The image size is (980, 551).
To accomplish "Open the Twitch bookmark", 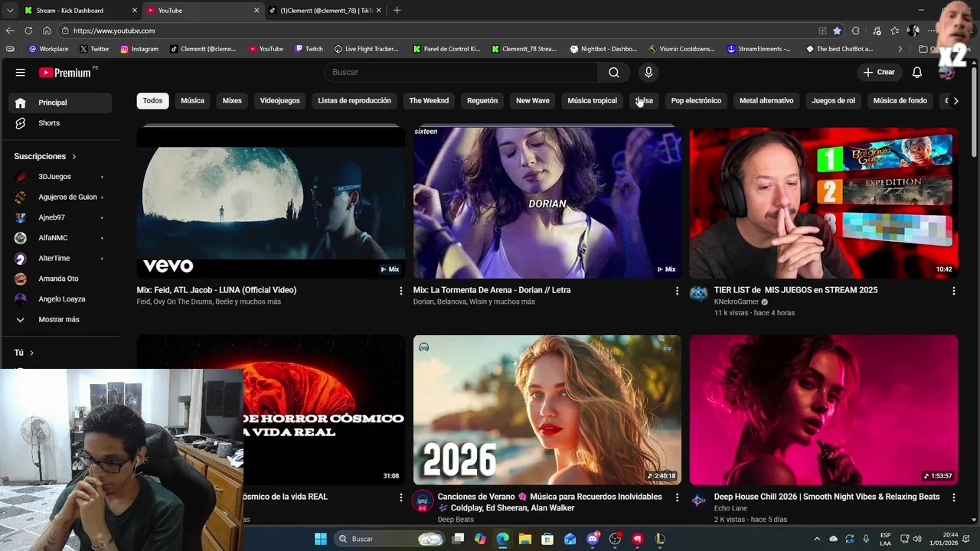I will click(309, 49).
